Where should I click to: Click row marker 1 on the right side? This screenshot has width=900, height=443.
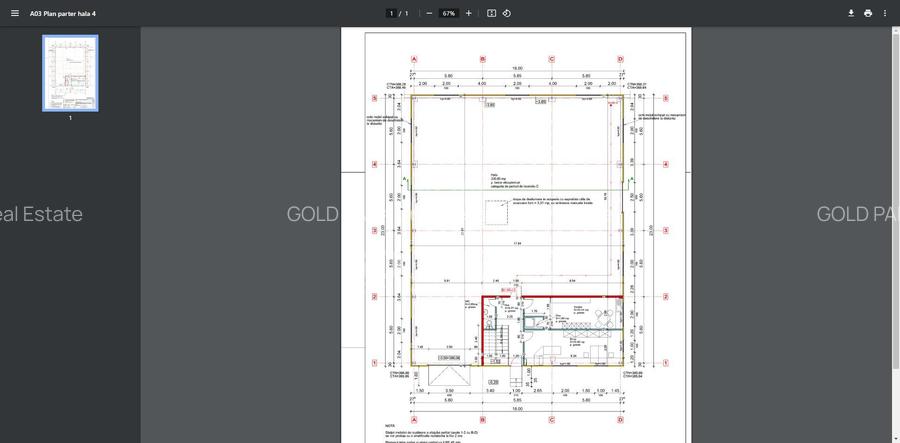[x=665, y=363]
